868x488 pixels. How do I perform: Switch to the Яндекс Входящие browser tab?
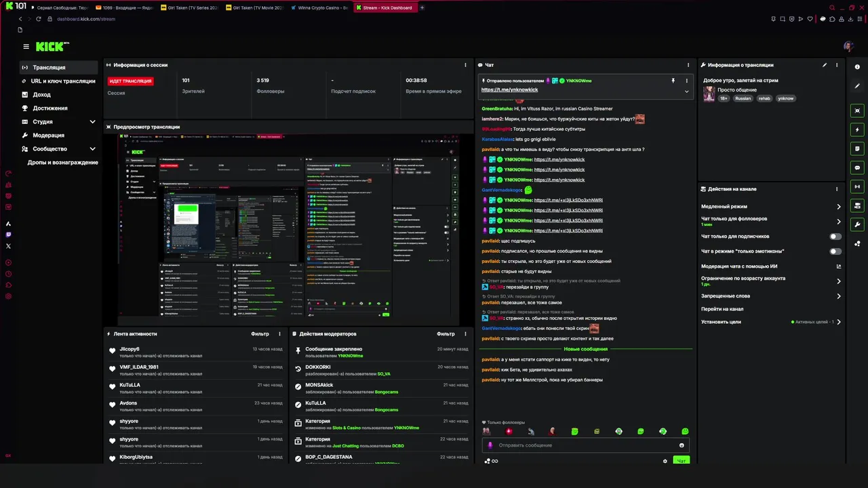[x=125, y=7]
